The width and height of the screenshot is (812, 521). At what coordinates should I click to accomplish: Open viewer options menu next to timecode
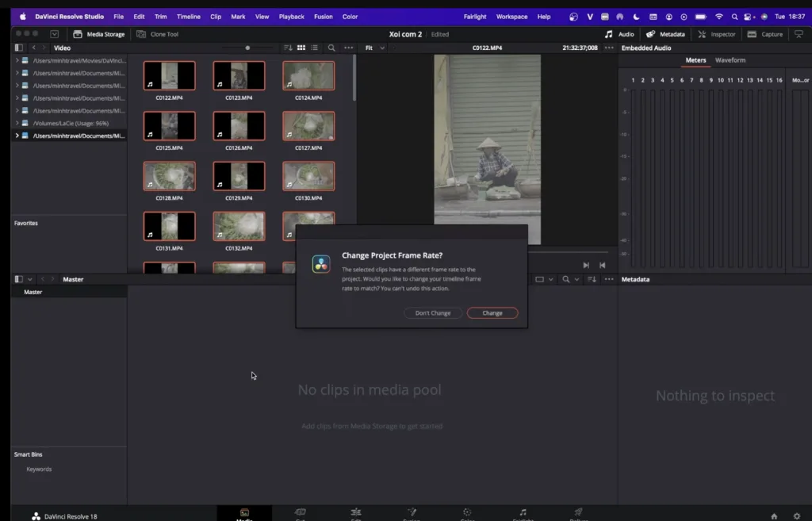coord(609,48)
